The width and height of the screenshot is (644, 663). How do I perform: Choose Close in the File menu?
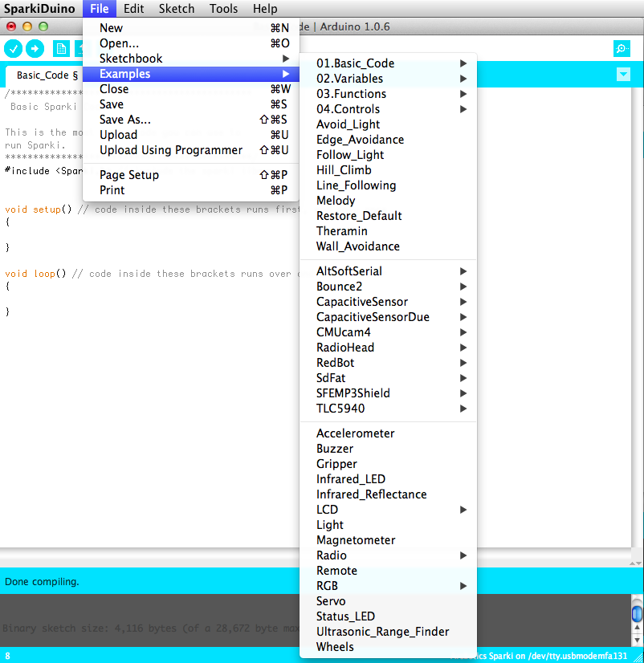pos(191,89)
